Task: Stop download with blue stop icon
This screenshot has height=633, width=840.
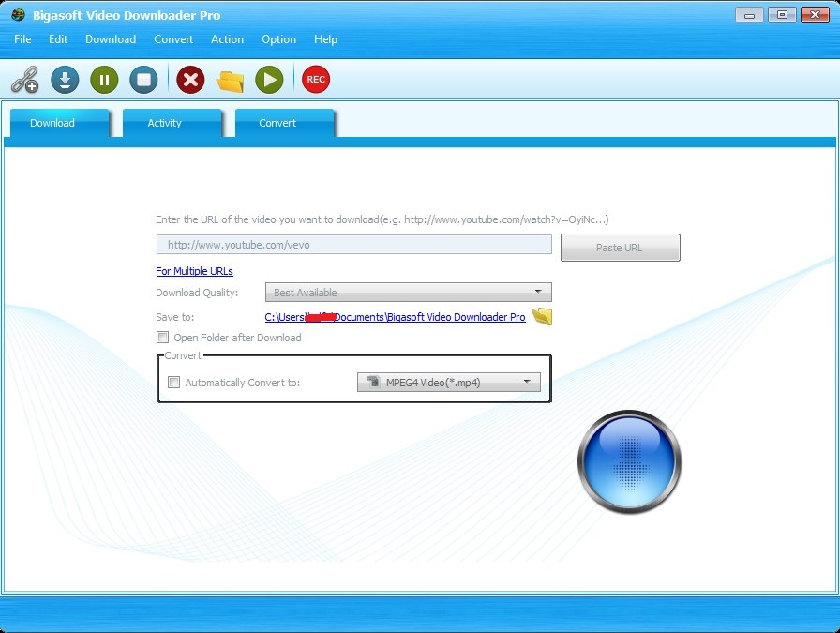Action: 143,80
